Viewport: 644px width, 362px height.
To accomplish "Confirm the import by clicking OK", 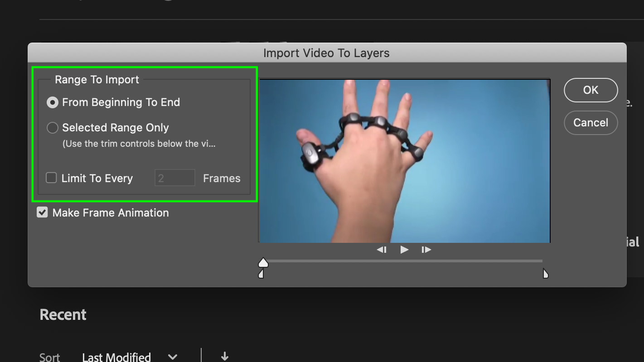I will coord(591,90).
